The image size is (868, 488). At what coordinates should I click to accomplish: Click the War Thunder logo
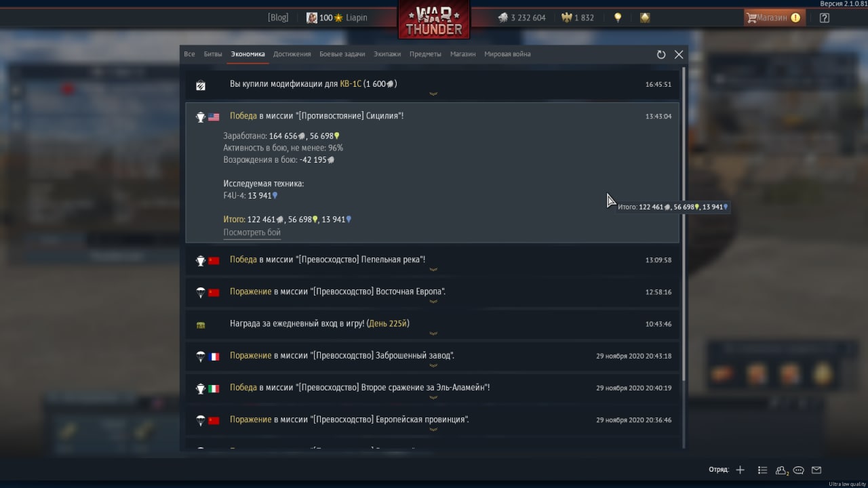tap(434, 19)
